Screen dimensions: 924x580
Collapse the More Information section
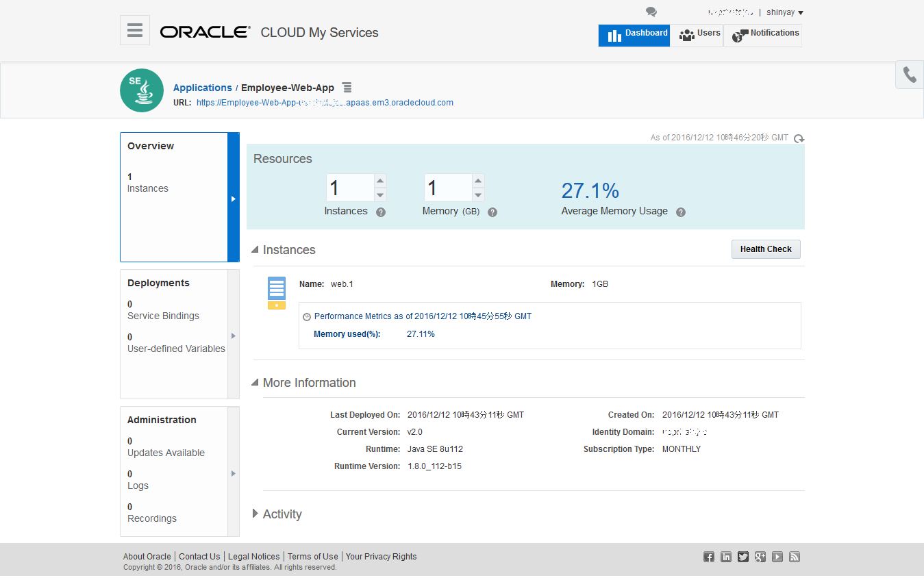(255, 383)
